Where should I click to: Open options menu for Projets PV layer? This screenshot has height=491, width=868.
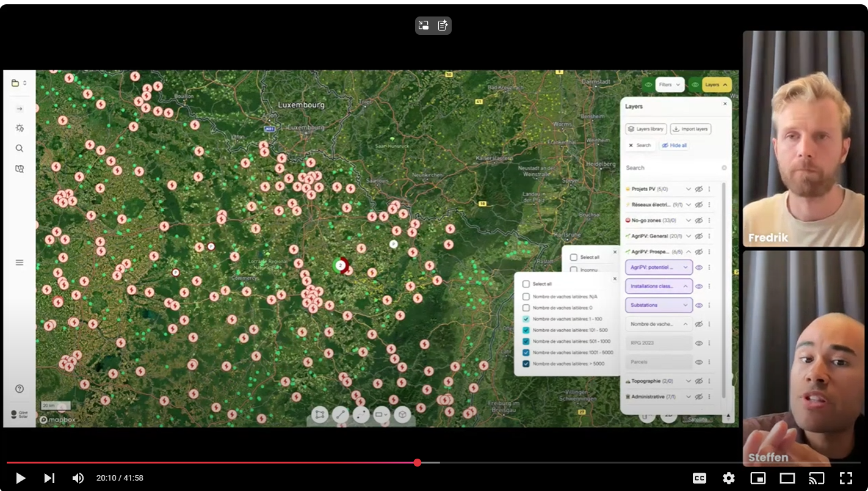709,189
